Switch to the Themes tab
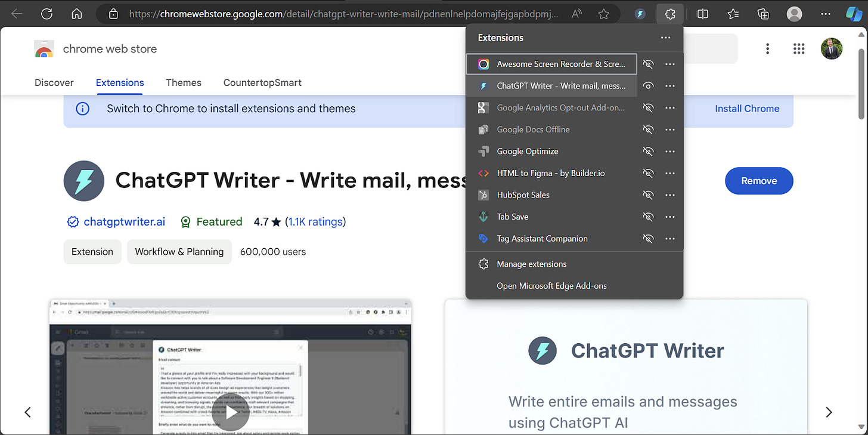868x435 pixels. point(184,82)
